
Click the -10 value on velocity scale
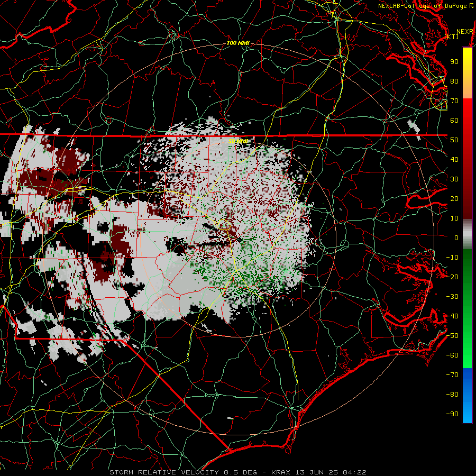point(452,258)
